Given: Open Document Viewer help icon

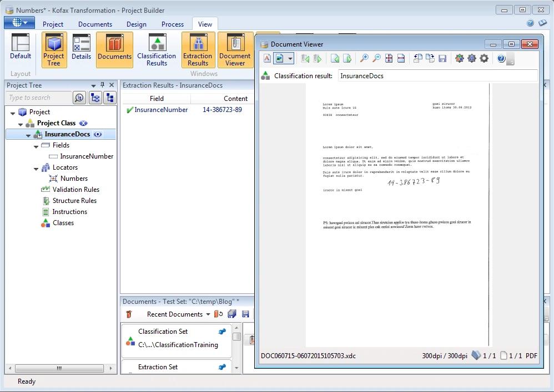Looking at the screenshot, I should pyautogui.click(x=501, y=58).
